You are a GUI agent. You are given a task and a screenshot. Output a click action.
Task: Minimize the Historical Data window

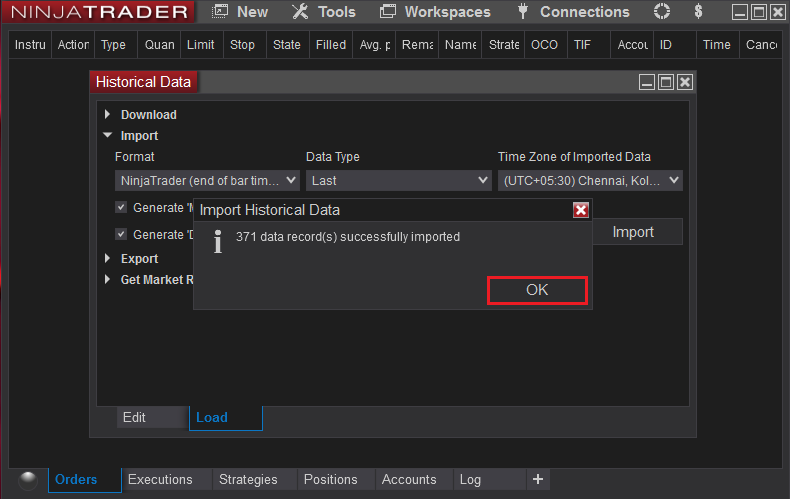tap(647, 82)
